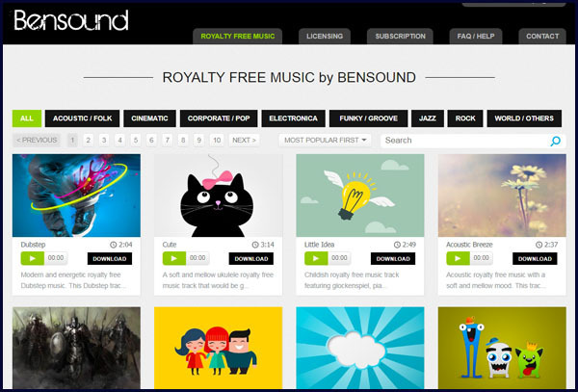The width and height of the screenshot is (578, 392).
Task: Select the Electronica genre filter
Action: pyautogui.click(x=294, y=118)
